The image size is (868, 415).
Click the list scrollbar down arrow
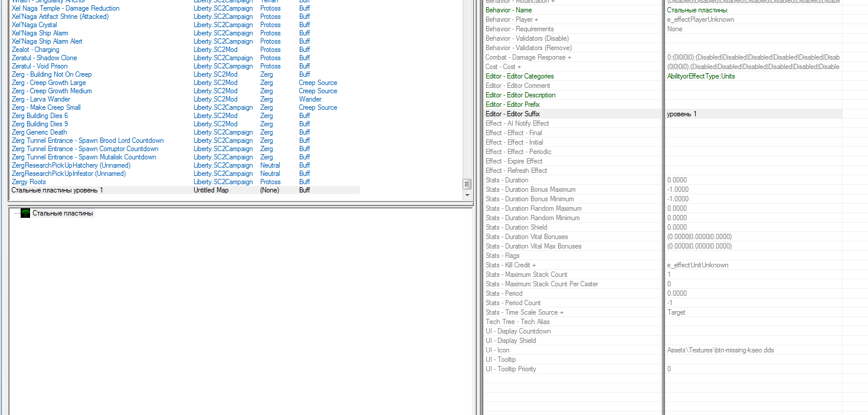pyautogui.click(x=467, y=195)
